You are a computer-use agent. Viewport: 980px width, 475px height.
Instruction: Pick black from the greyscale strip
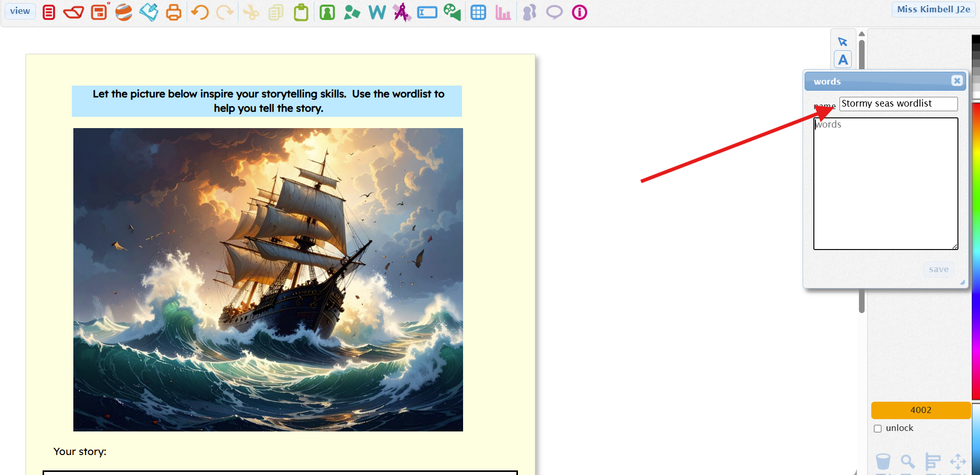point(976,39)
